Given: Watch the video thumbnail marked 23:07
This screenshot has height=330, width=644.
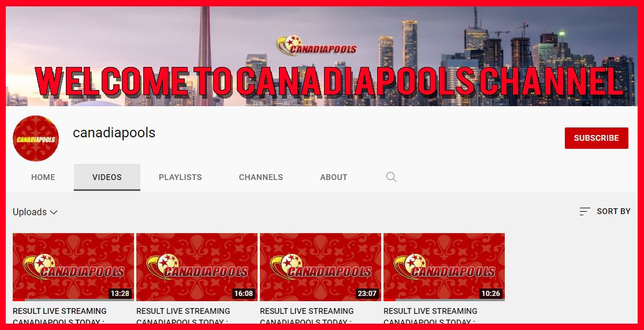Looking at the screenshot, I should [x=321, y=267].
